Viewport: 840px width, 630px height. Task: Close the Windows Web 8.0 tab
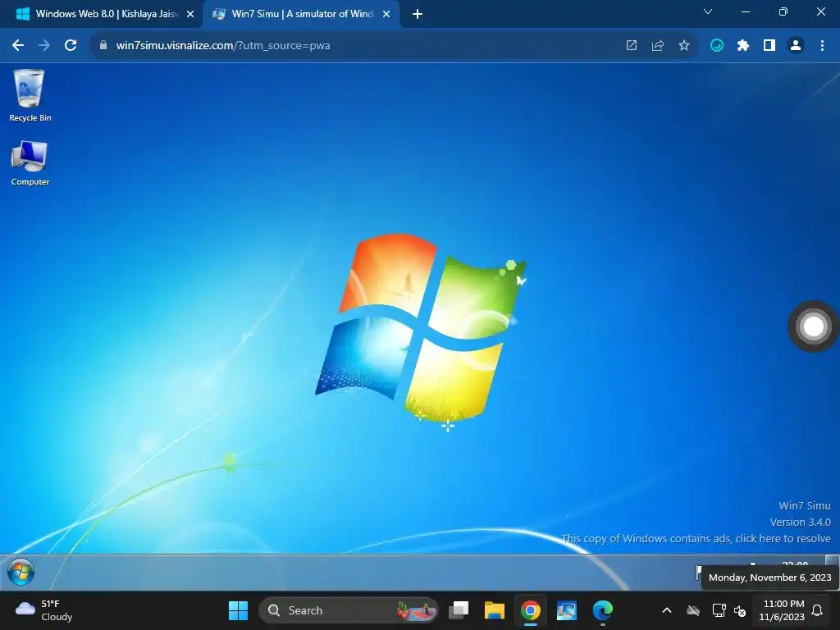190,14
